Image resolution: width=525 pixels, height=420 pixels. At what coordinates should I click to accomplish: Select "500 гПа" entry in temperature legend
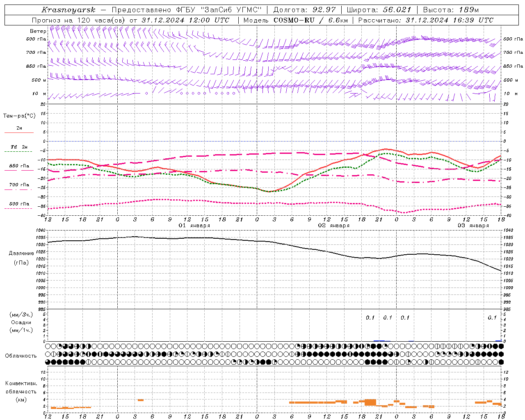pyautogui.click(x=19, y=204)
